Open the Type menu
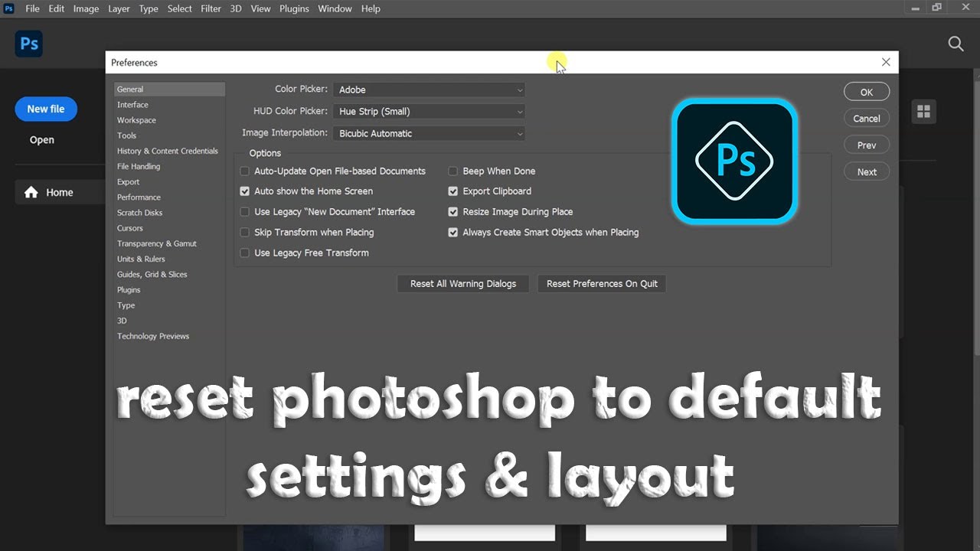The width and height of the screenshot is (980, 551). [x=149, y=8]
